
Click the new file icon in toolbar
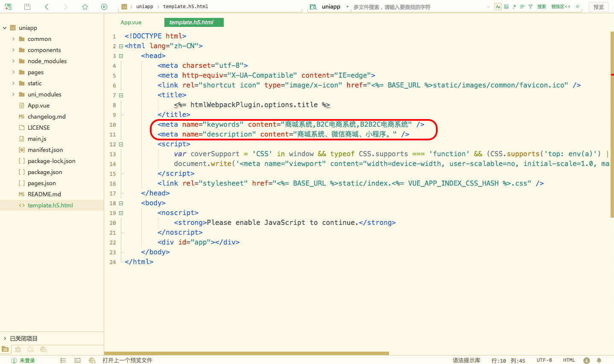(x=8, y=7)
